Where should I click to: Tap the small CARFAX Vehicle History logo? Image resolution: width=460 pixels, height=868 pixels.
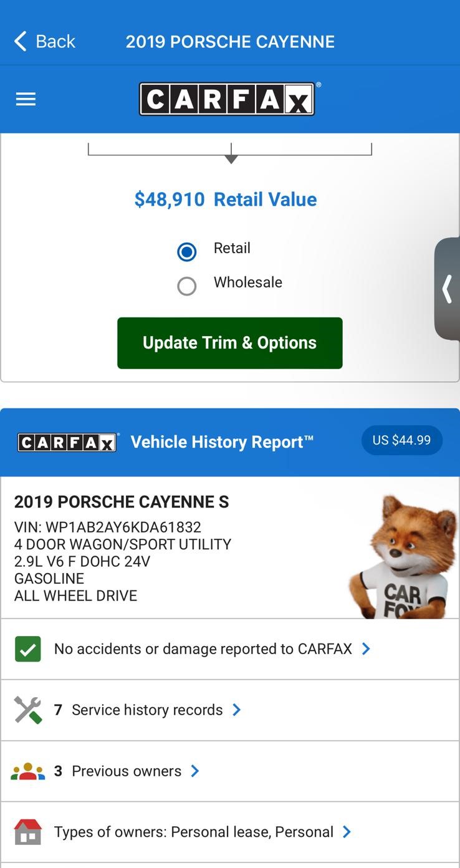coord(68,442)
